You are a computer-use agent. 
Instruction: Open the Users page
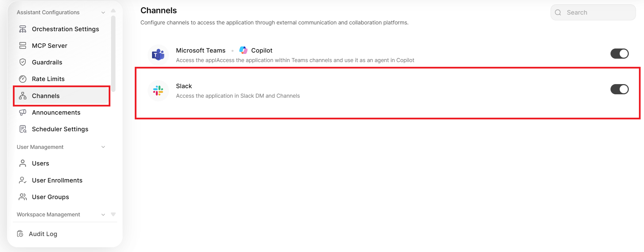(x=40, y=163)
